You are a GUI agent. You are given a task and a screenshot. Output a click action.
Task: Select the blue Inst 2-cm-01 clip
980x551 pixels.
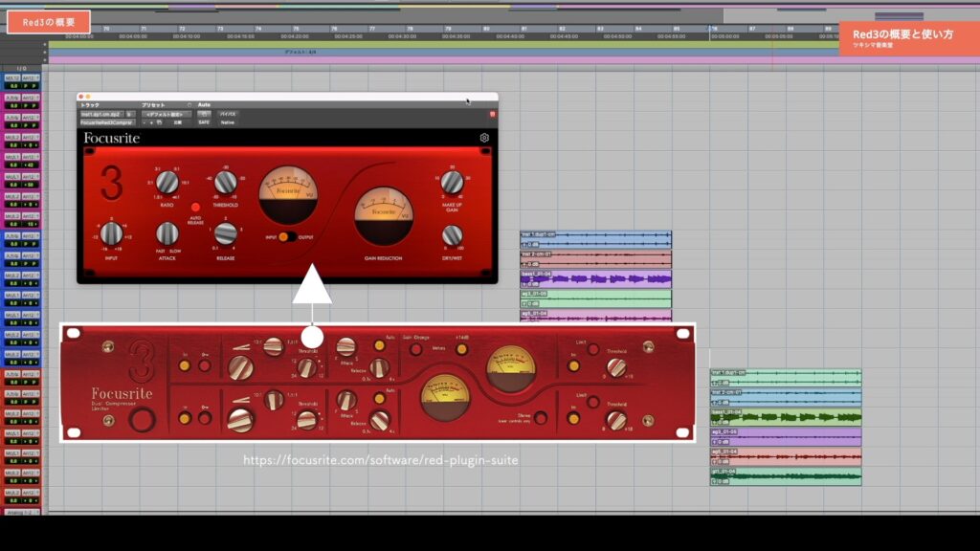click(786, 397)
